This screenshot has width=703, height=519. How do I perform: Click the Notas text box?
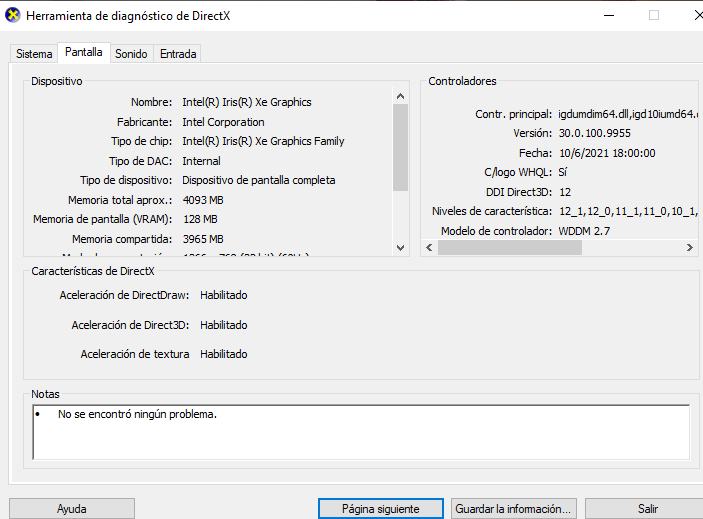click(361, 432)
